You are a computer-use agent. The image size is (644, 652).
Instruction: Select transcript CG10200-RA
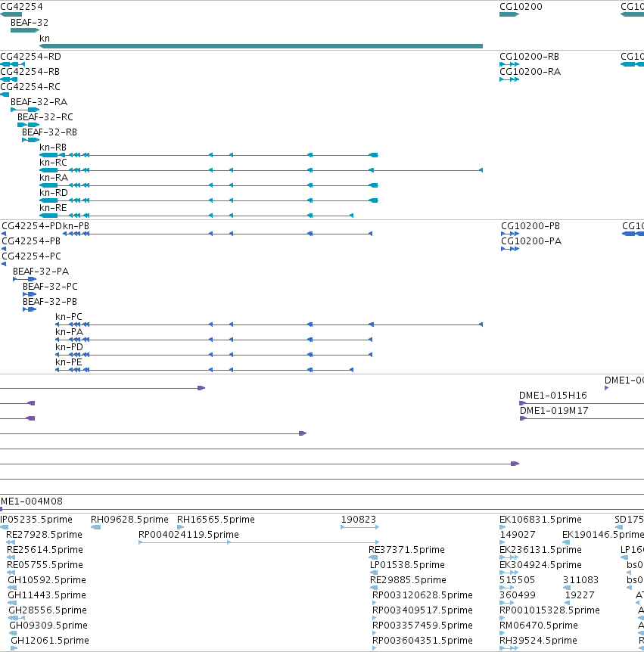click(x=530, y=72)
